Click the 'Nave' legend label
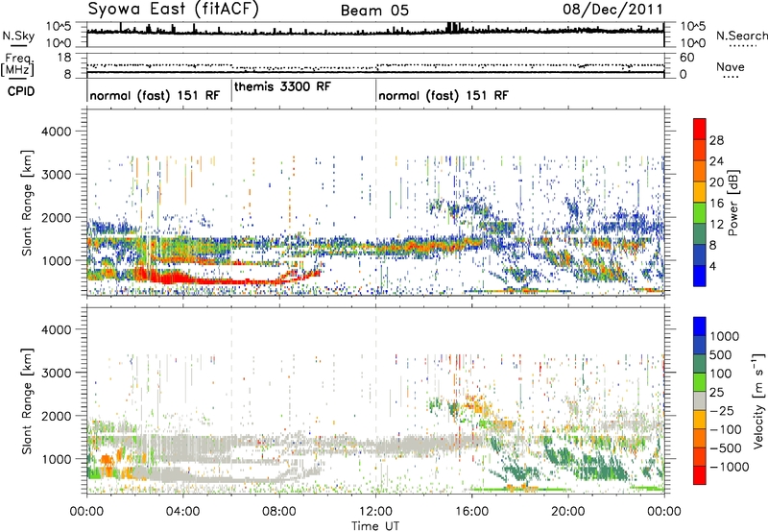 [x=731, y=66]
